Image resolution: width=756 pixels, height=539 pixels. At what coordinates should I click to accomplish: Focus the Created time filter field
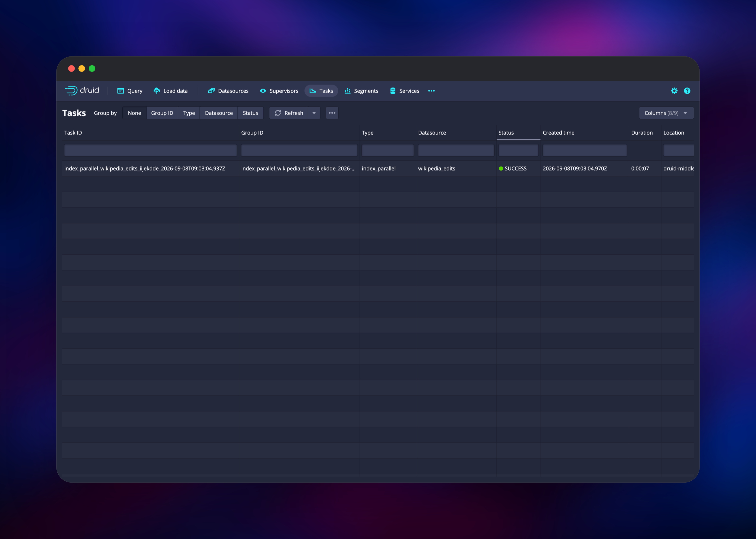tap(584, 150)
